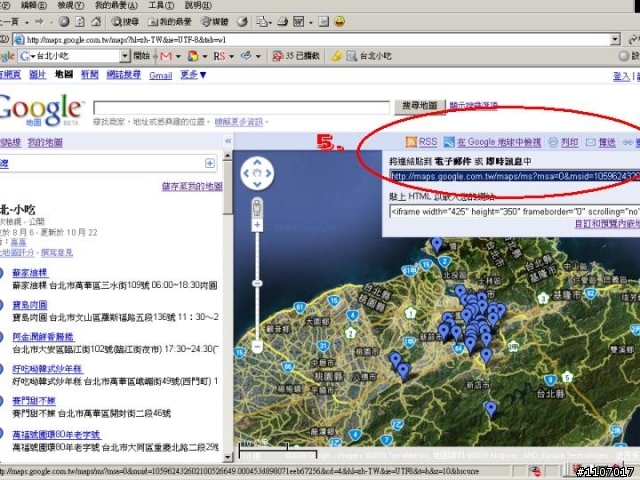Click the RSS feed link
The width and height of the screenshot is (640, 480).
pos(421,142)
